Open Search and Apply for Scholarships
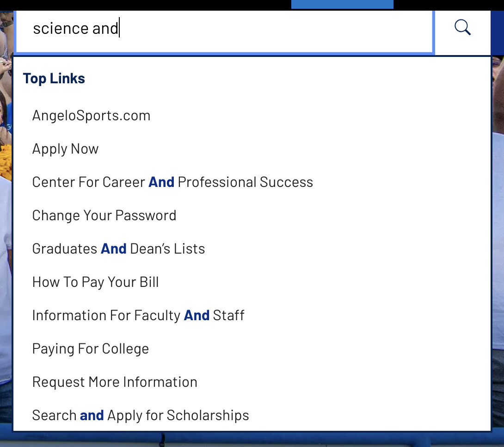 141,415
